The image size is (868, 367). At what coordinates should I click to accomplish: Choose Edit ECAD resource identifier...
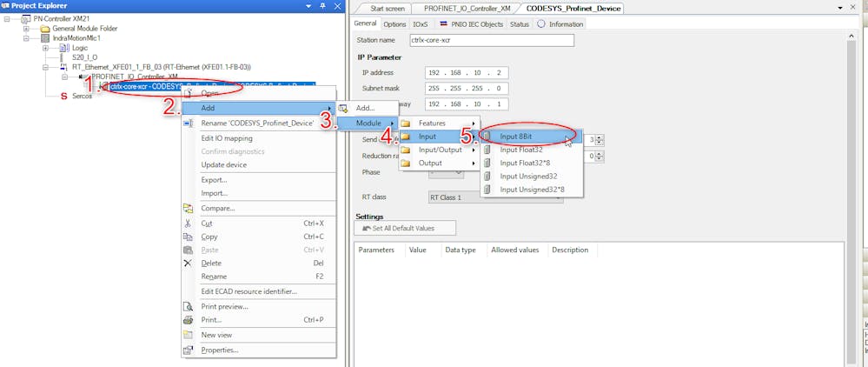point(259,291)
